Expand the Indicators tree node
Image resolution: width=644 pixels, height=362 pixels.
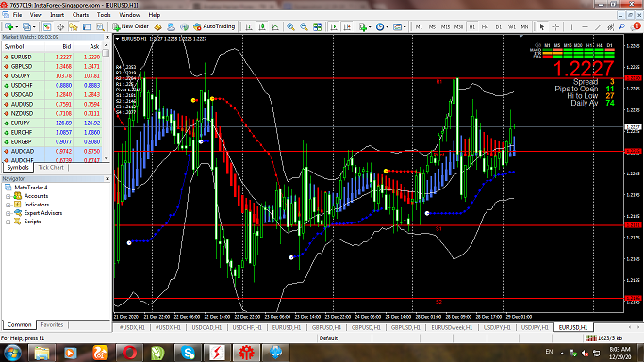pos(8,205)
